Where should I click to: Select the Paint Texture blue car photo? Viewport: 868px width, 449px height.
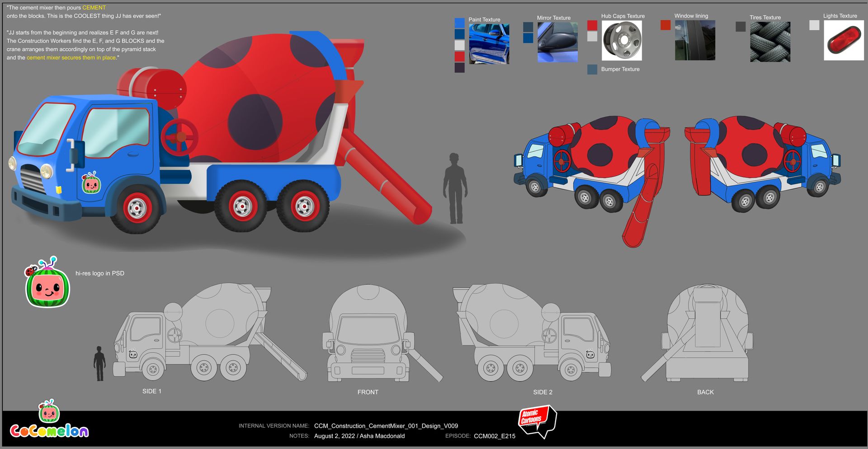point(489,44)
